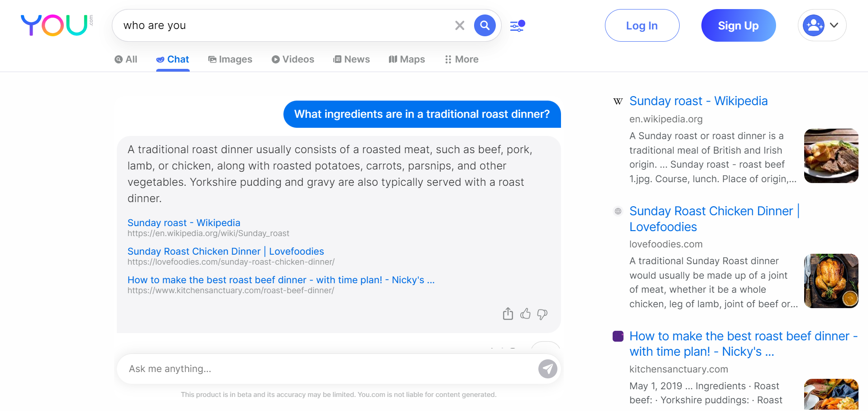Click the purple favicon beside Nicky's result
Viewport: 868px width, 411px height.
tap(618, 336)
